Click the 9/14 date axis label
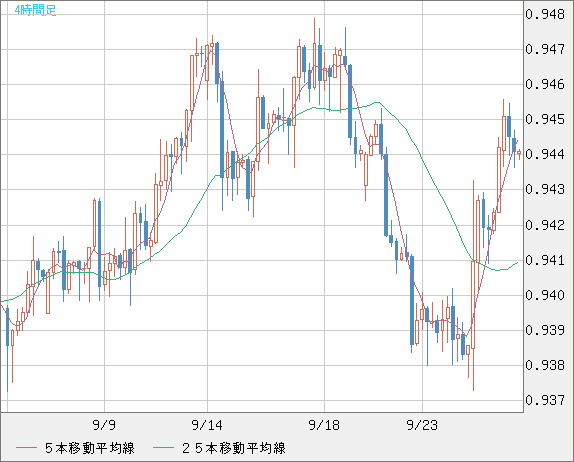The image size is (574, 462). point(207,425)
